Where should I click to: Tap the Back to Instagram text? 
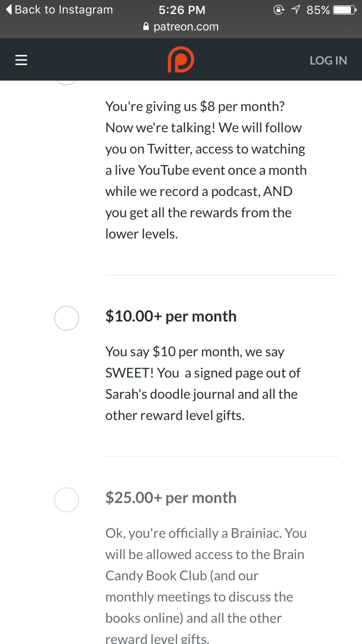tap(64, 9)
